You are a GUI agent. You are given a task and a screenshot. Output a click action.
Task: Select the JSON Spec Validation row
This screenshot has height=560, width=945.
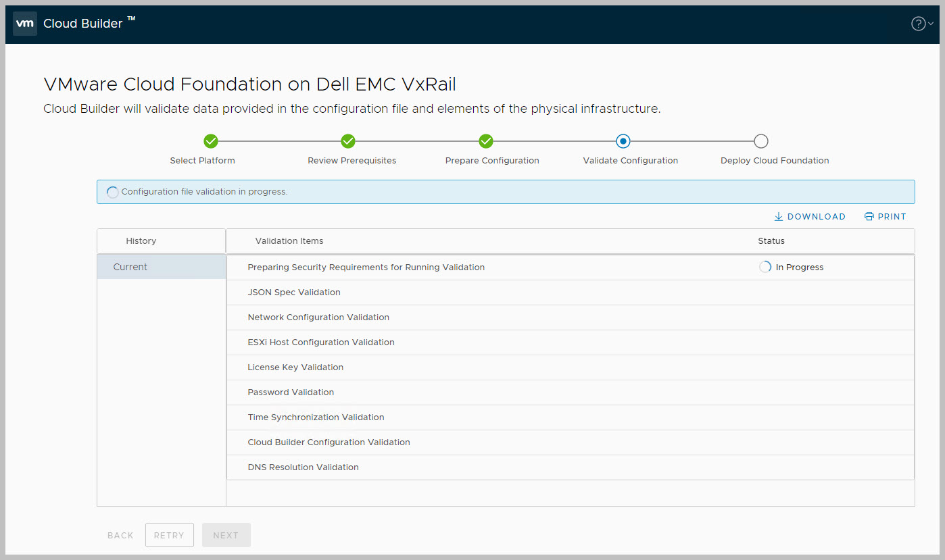pyautogui.click(x=294, y=292)
